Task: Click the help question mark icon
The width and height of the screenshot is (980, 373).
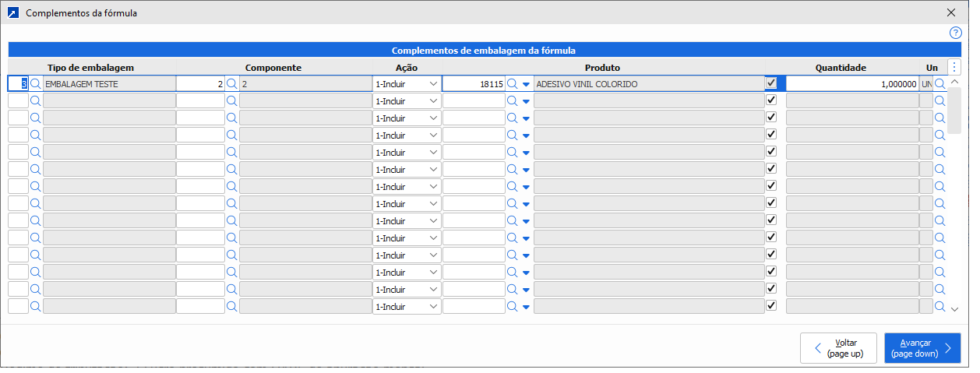Action: (x=956, y=33)
